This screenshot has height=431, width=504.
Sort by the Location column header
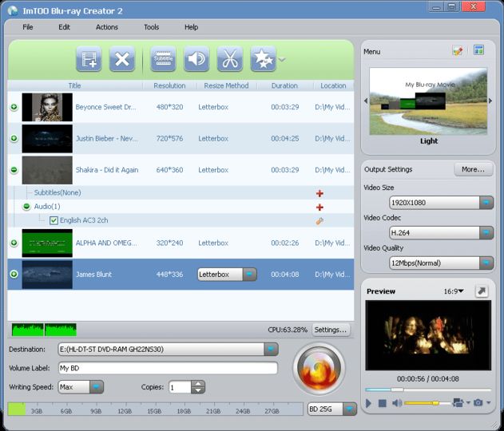coord(333,85)
